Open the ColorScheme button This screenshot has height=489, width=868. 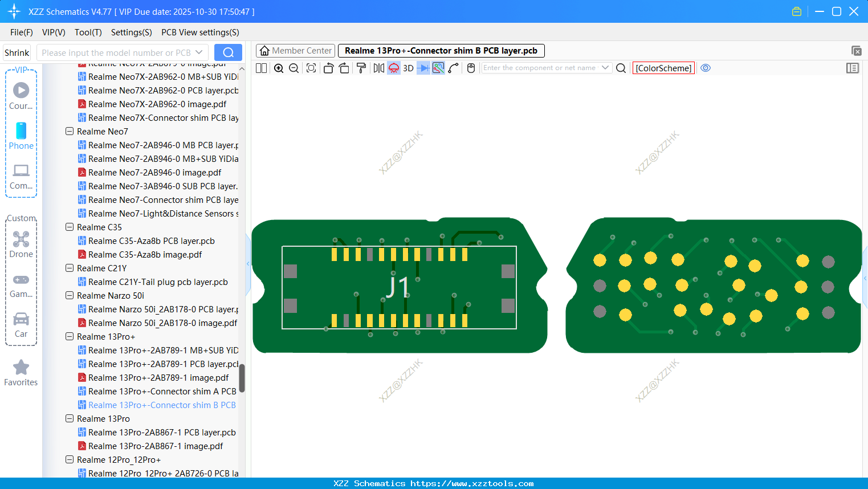tap(663, 68)
